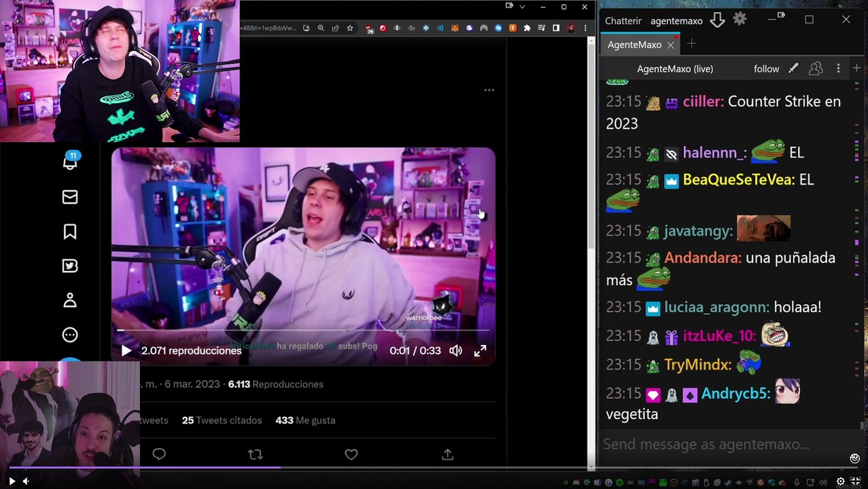The height and width of the screenshot is (489, 868).
Task: Click agentemaxo account name in Chatterino
Action: (x=676, y=21)
